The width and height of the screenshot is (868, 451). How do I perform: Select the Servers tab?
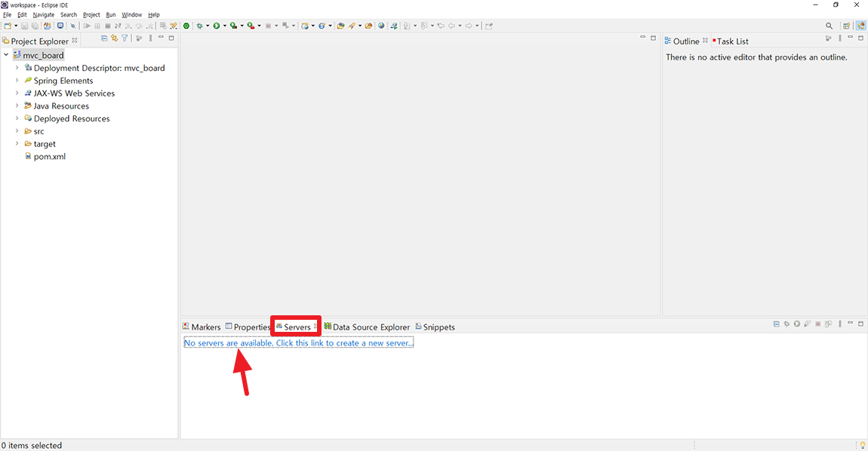coord(297,327)
